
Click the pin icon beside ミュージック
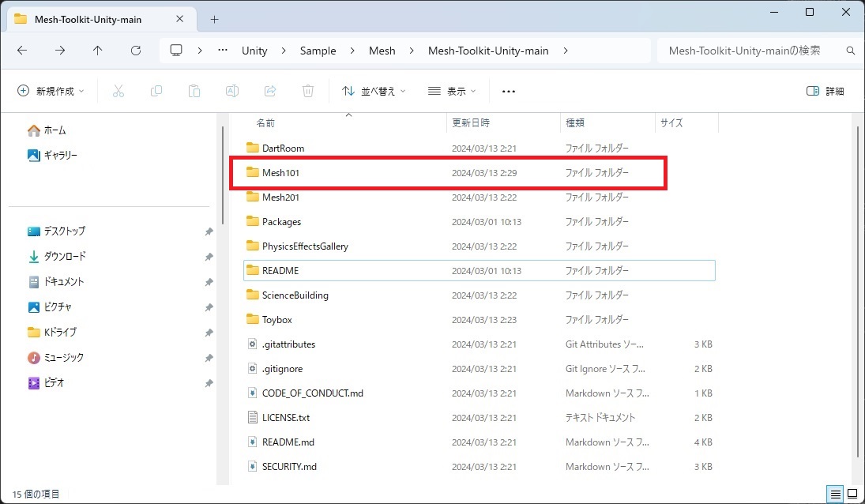(x=209, y=358)
